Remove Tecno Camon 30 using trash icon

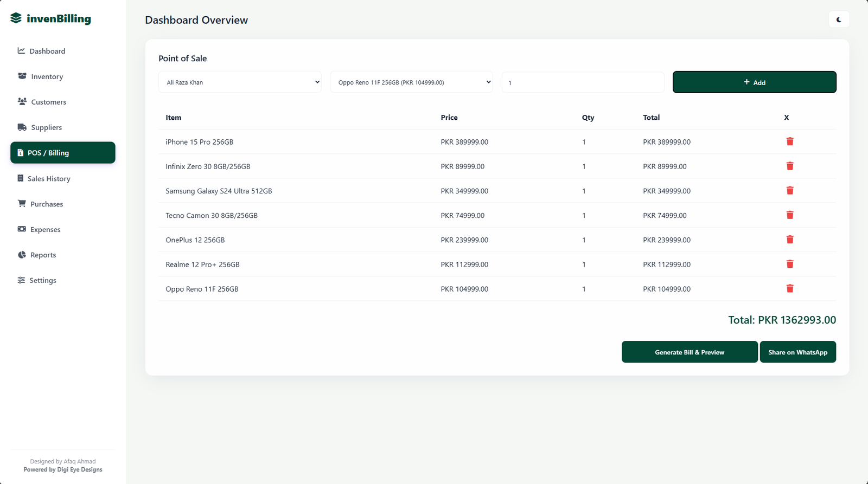(x=790, y=215)
